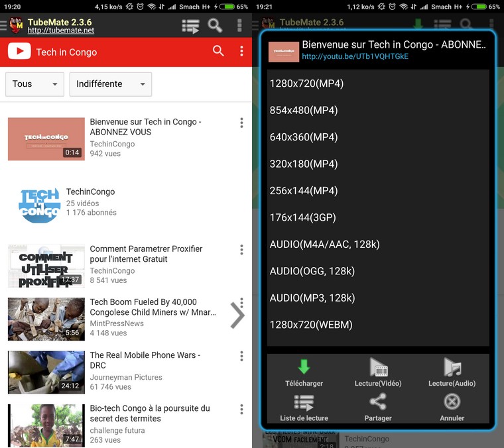
Task: Open options for The Real Mobile Phone Wars
Action: click(241, 356)
